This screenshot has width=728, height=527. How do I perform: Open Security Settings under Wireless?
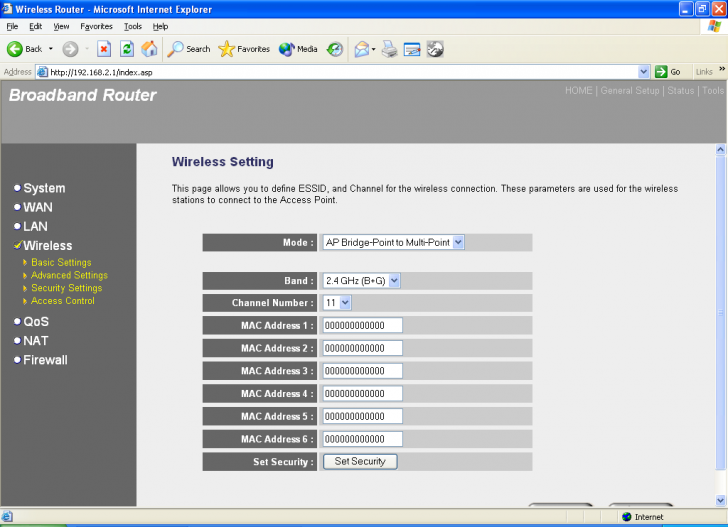pyautogui.click(x=66, y=288)
